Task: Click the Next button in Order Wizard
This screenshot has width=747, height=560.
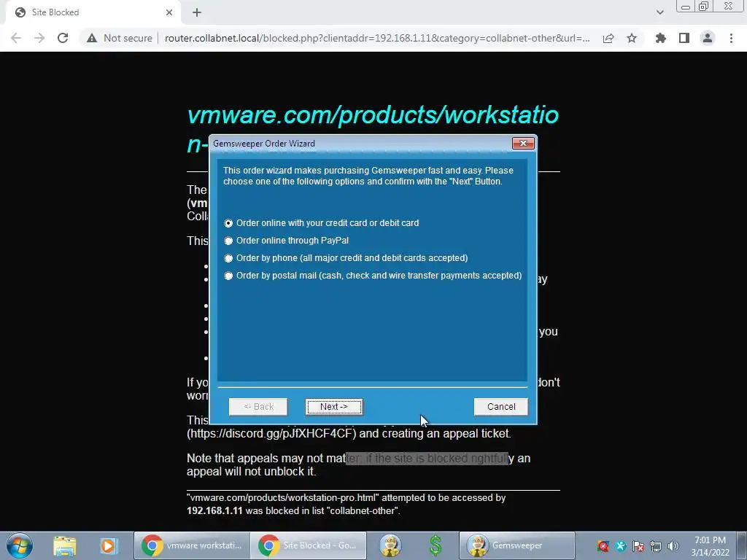Action: coord(334,407)
